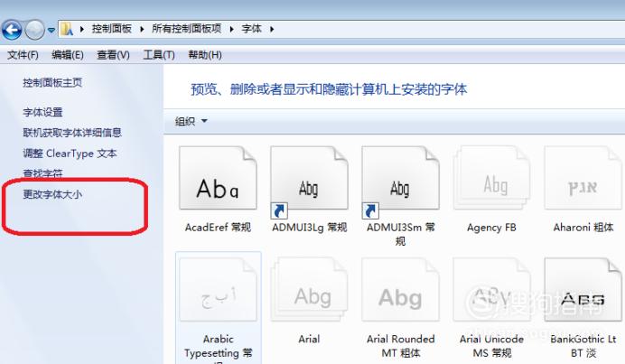
Task: Expand the arrow after 字体 in address bar
Action: coord(272,29)
